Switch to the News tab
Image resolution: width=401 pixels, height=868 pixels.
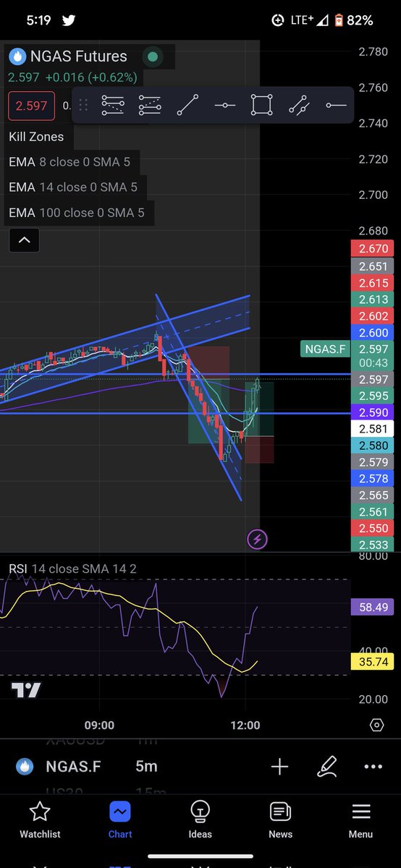point(281,818)
